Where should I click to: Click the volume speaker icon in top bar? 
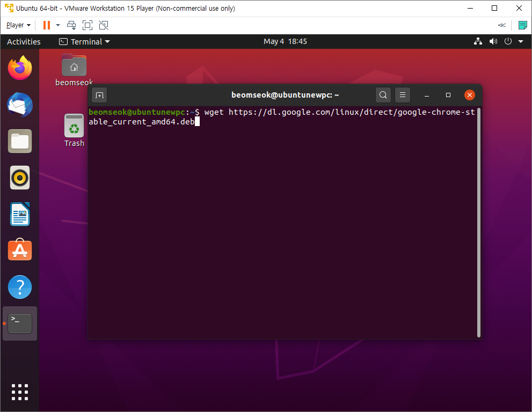pos(493,41)
